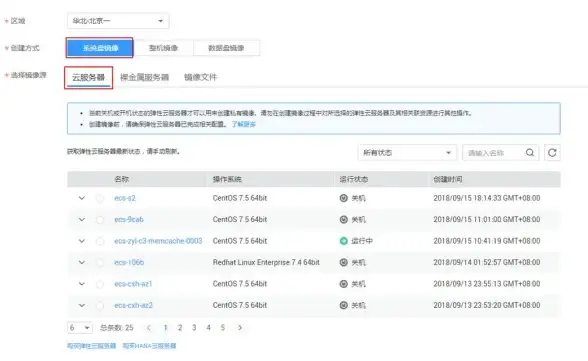Select the ecs-zyl-c3-memcache-0003 radio button
Screen dimensions: 588x361
[100, 241]
